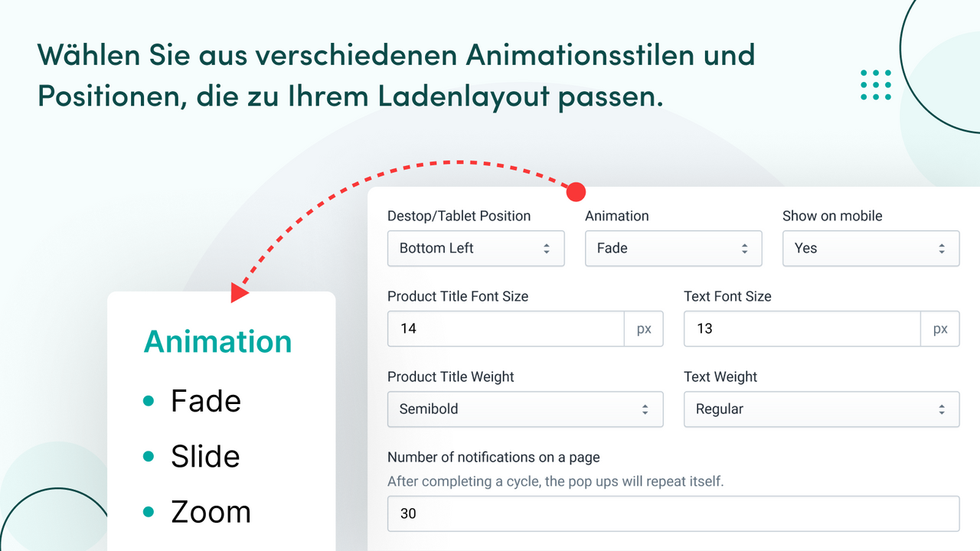Click px suffix of Text Font Size
The width and height of the screenshot is (980, 551).
[940, 329]
